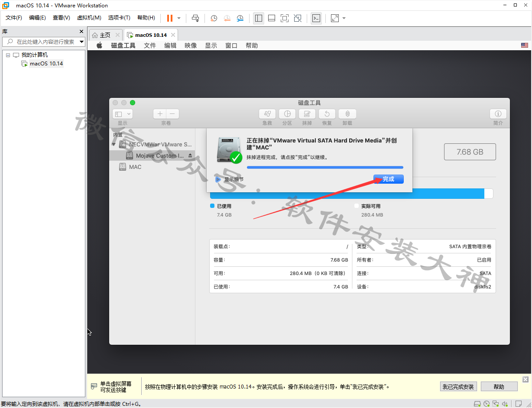Click the First Aid (急救) toolbar icon
This screenshot has width=532, height=408.
pyautogui.click(x=267, y=114)
